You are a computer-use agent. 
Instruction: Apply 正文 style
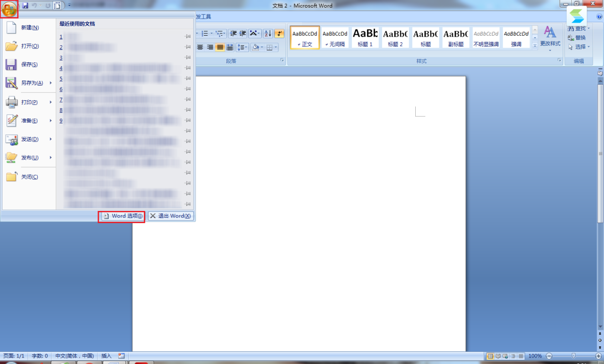pyautogui.click(x=305, y=38)
